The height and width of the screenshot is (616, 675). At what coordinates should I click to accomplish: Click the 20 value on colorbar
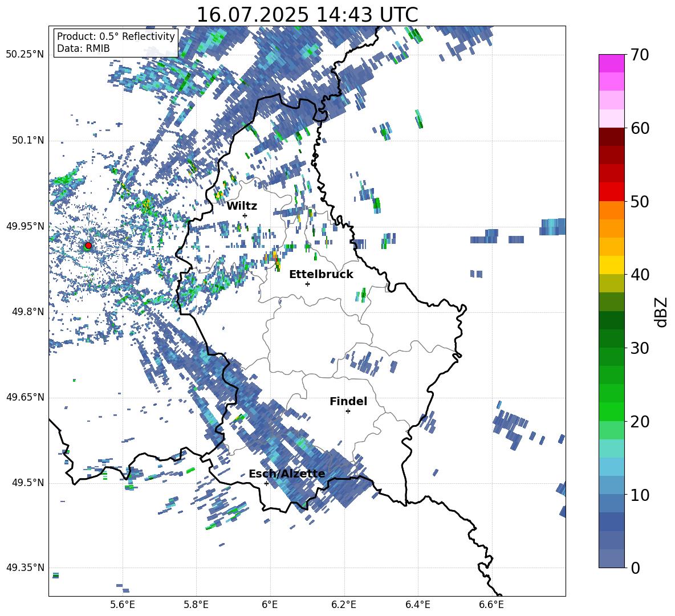pos(640,421)
